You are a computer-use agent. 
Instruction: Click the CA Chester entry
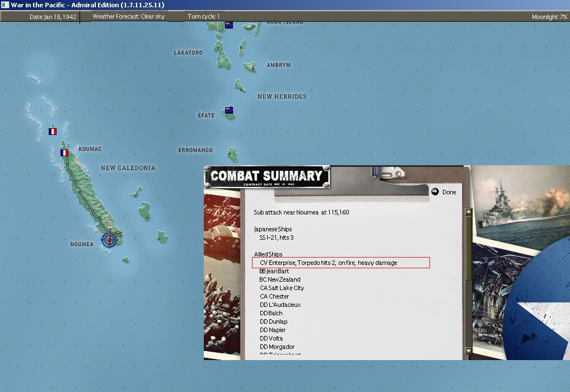tap(274, 296)
